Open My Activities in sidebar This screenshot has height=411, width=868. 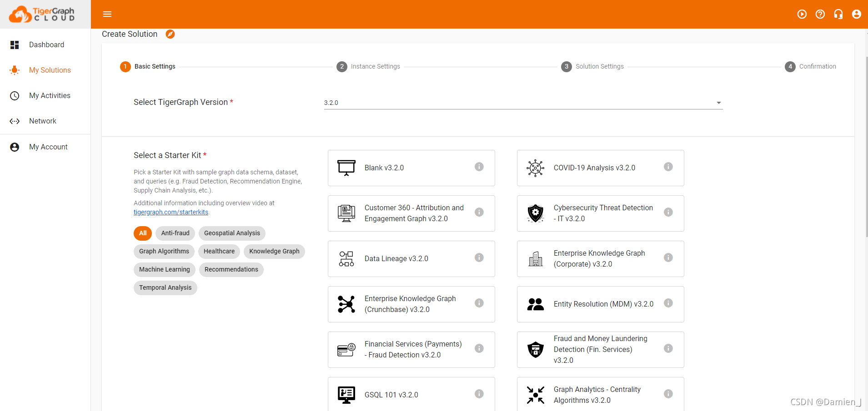point(45,95)
